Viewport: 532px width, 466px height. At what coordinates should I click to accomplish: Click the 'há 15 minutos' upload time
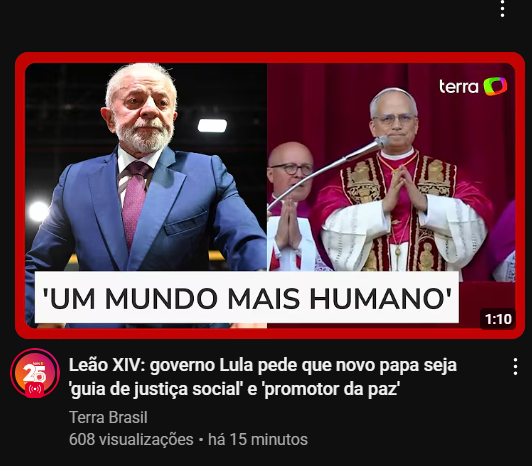pos(258,439)
